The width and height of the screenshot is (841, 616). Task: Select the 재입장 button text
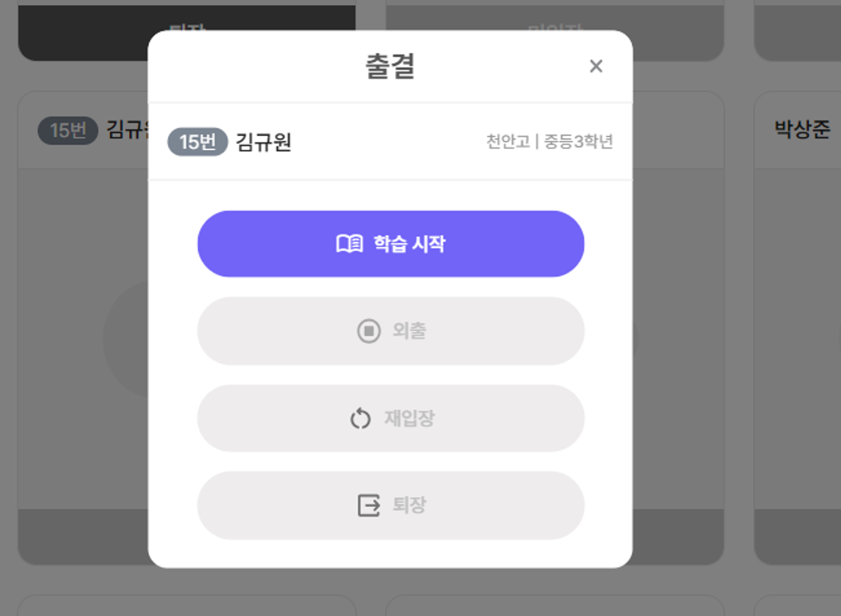(409, 418)
